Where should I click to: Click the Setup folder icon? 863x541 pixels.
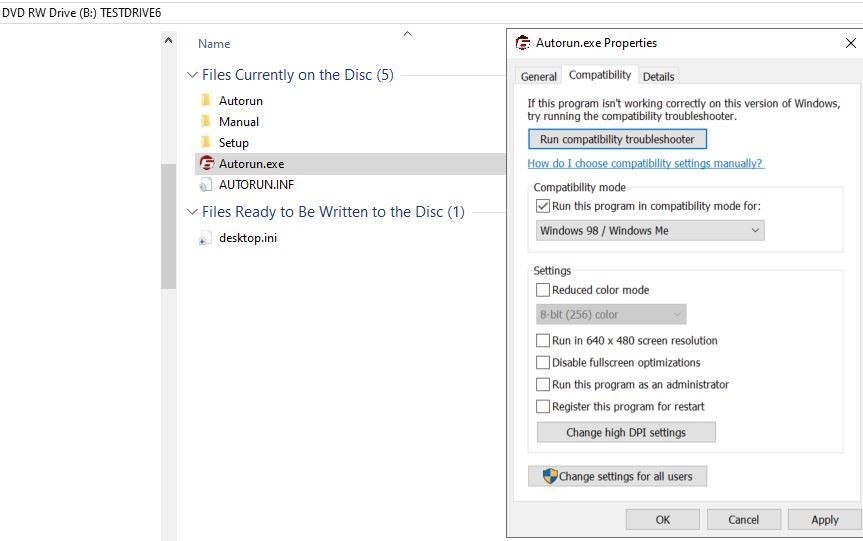[x=206, y=142]
